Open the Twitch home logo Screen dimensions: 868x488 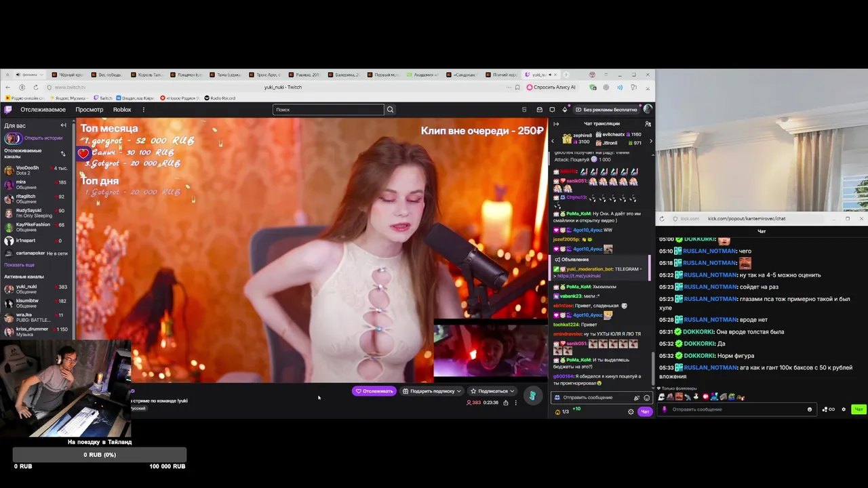click(8, 110)
